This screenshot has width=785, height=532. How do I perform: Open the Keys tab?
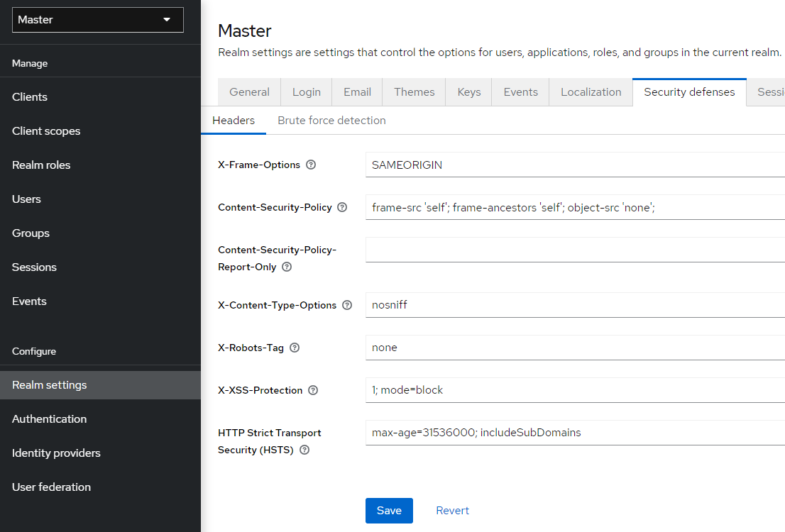point(468,92)
